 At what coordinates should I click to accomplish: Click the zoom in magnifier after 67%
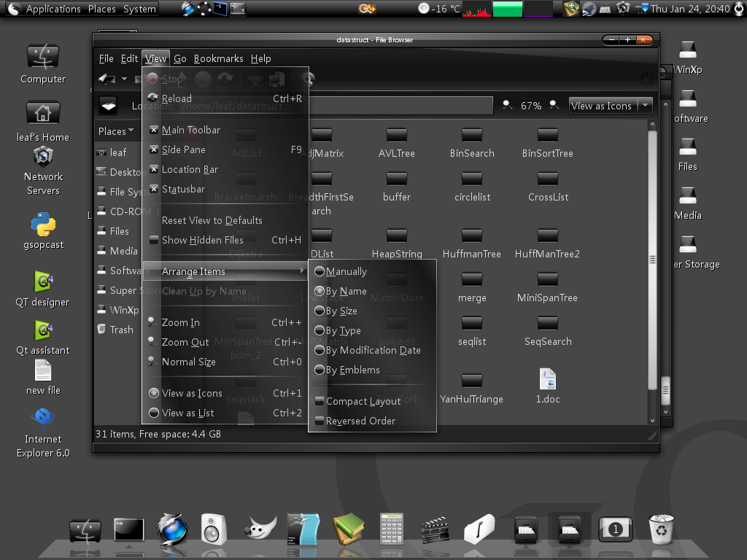(554, 105)
